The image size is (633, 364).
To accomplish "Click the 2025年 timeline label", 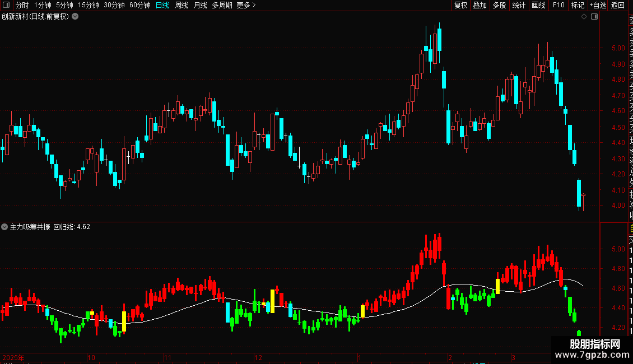I will (x=13, y=357).
